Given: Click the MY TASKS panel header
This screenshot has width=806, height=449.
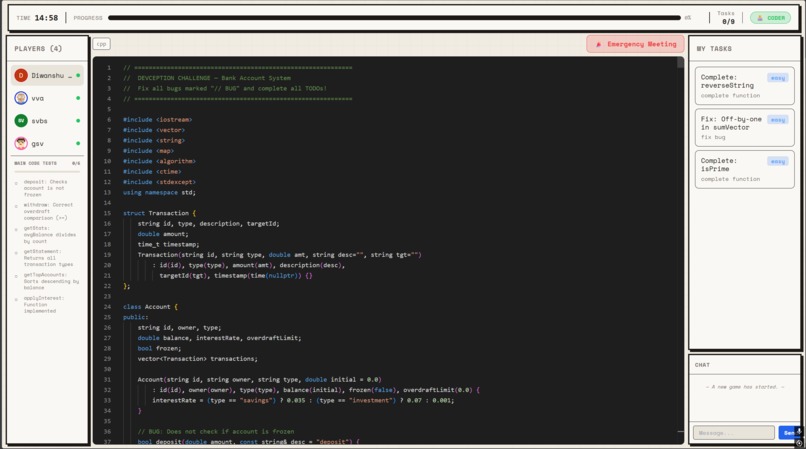Looking at the screenshot, I should 714,49.
